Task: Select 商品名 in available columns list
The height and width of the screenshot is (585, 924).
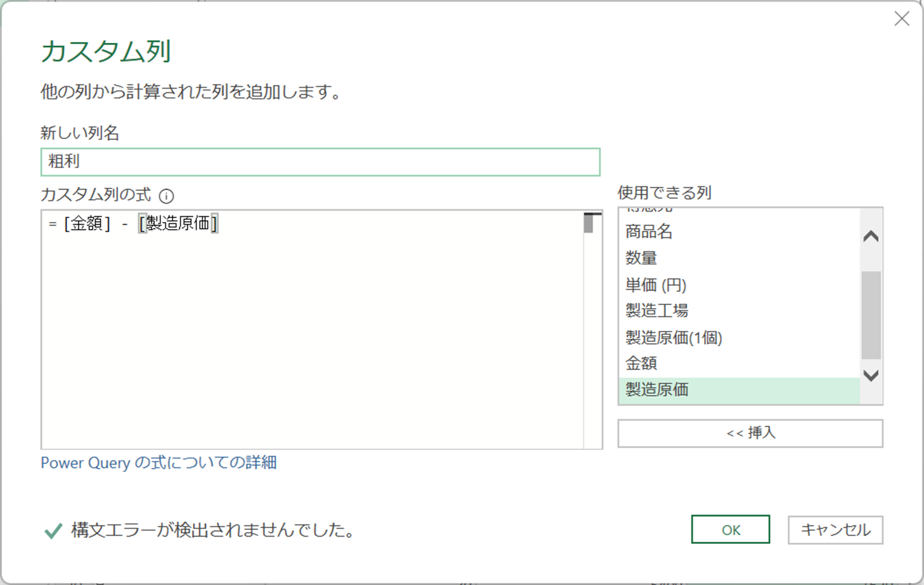Action: [x=649, y=232]
